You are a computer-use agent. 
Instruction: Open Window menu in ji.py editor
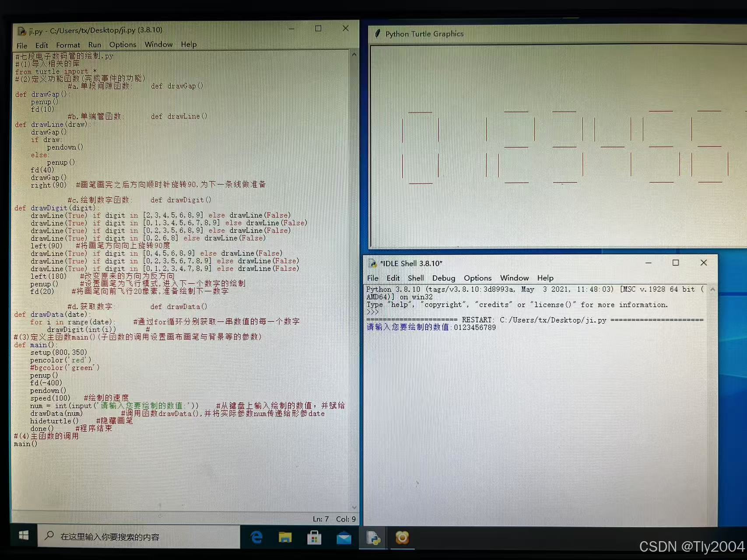tap(158, 44)
